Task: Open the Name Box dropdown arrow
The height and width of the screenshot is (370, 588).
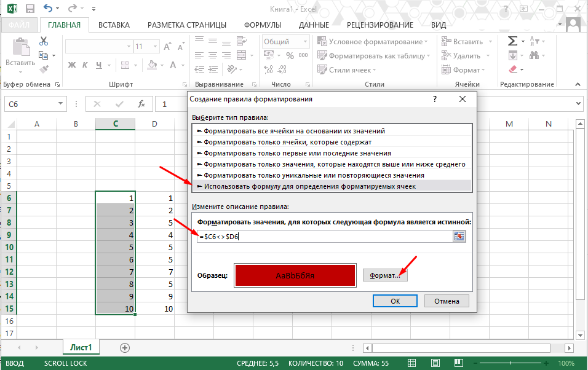Action: coord(60,104)
